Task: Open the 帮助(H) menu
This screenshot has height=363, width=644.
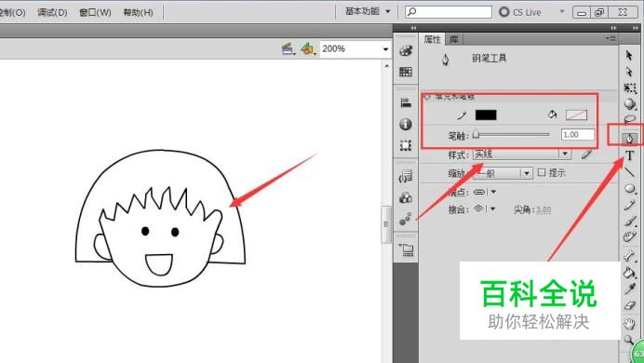Action: click(138, 12)
